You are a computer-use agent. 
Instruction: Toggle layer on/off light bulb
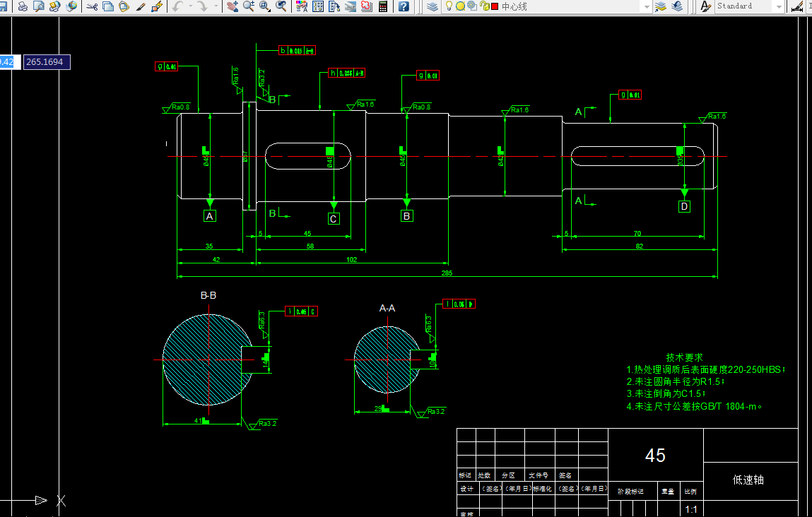[449, 6]
